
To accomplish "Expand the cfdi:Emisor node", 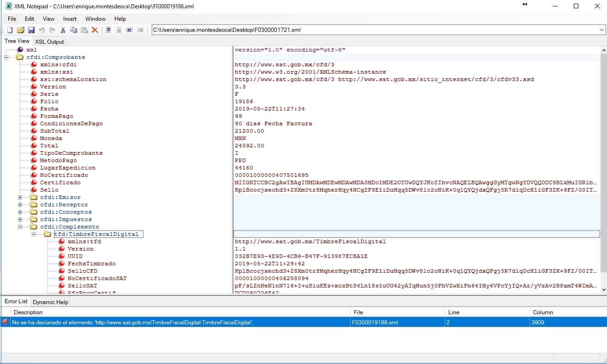I will tap(20, 197).
